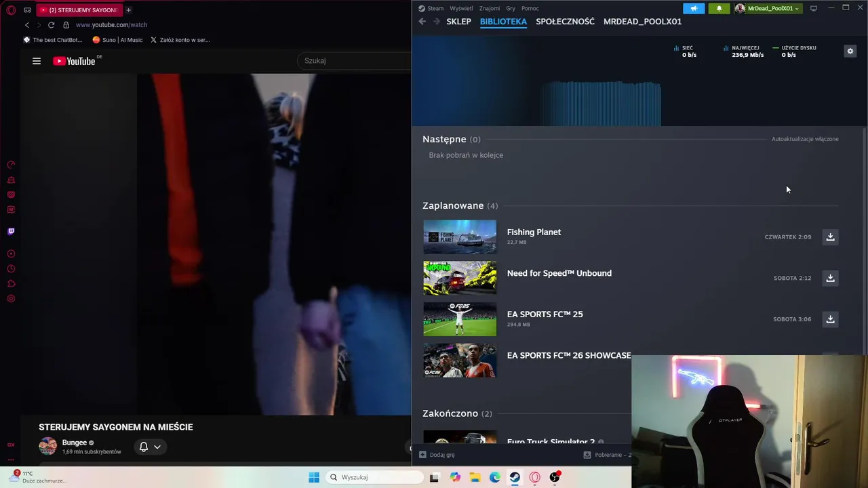This screenshot has width=868, height=488.
Task: Click the Steam logo menu
Action: tap(421, 8)
